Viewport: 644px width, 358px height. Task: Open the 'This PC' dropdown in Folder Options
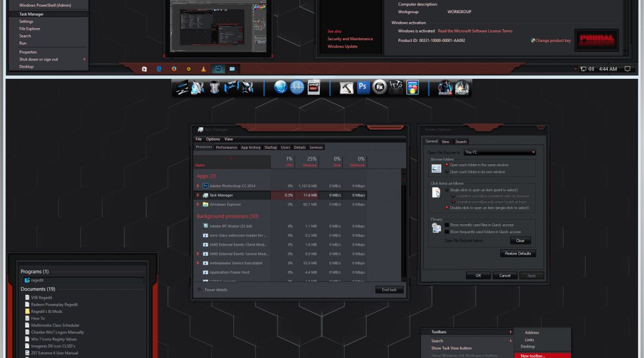[x=500, y=153]
